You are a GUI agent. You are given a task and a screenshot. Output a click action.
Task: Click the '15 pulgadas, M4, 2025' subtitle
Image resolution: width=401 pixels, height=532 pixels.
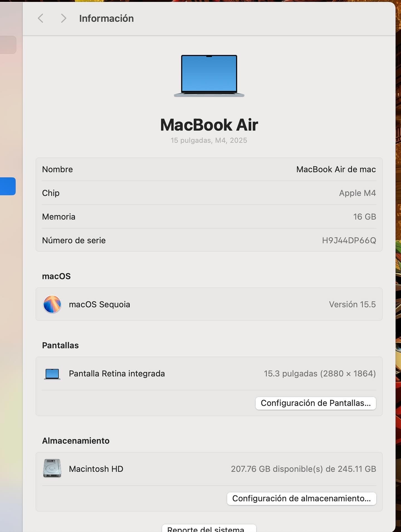tap(209, 140)
